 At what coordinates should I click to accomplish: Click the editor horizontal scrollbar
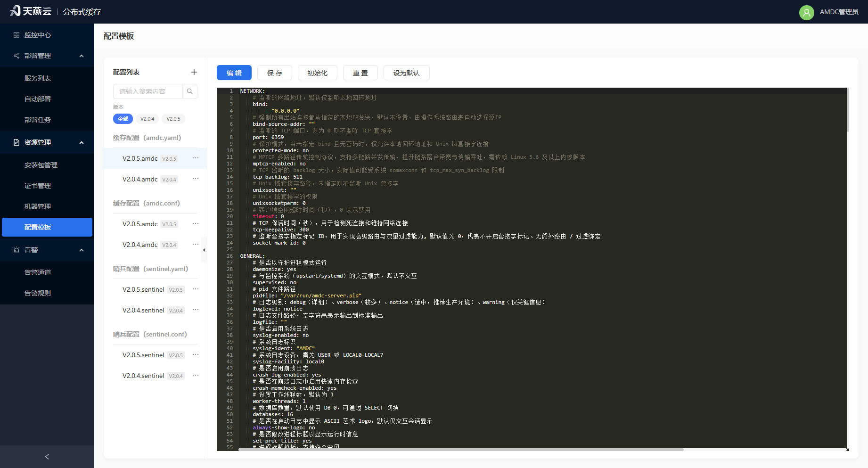461,450
